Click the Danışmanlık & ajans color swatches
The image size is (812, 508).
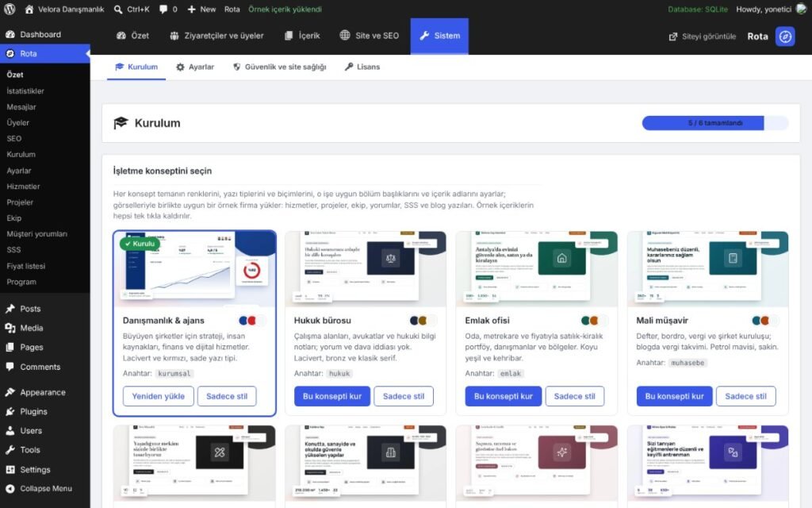[252, 321]
